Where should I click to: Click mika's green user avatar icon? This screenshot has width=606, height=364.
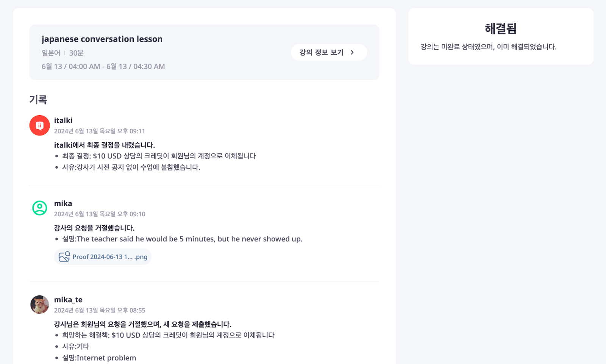pos(40,208)
